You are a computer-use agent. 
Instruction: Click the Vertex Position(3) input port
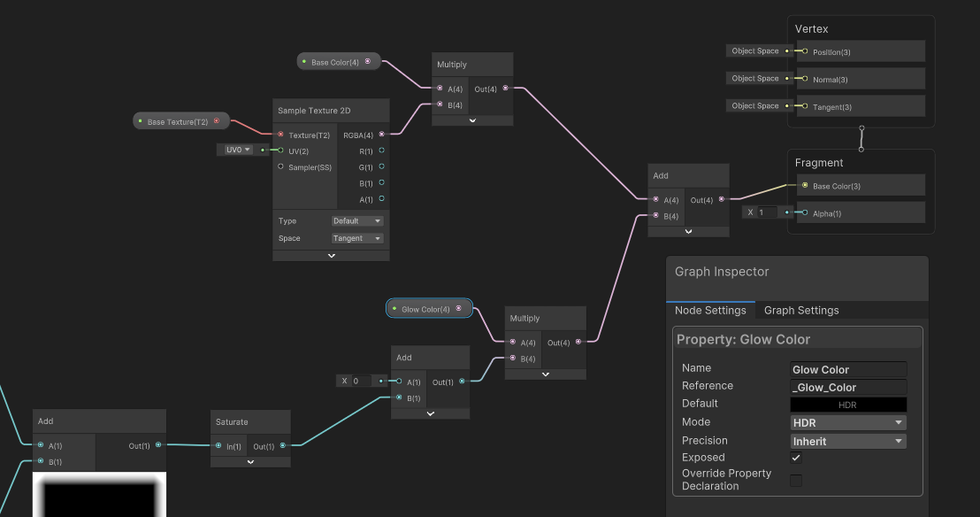[804, 51]
